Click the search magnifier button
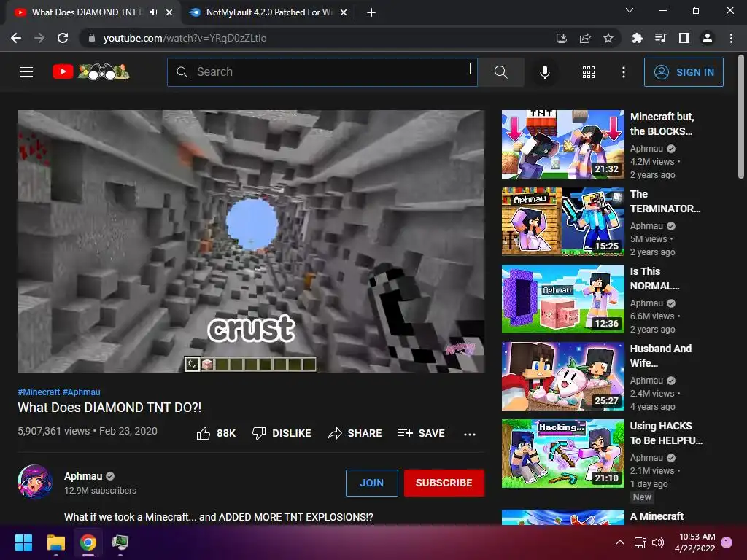 (500, 72)
